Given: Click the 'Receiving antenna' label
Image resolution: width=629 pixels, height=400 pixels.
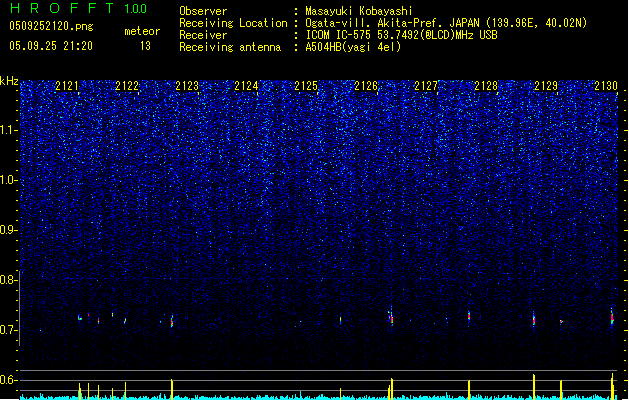Looking at the screenshot, I should click(230, 47).
